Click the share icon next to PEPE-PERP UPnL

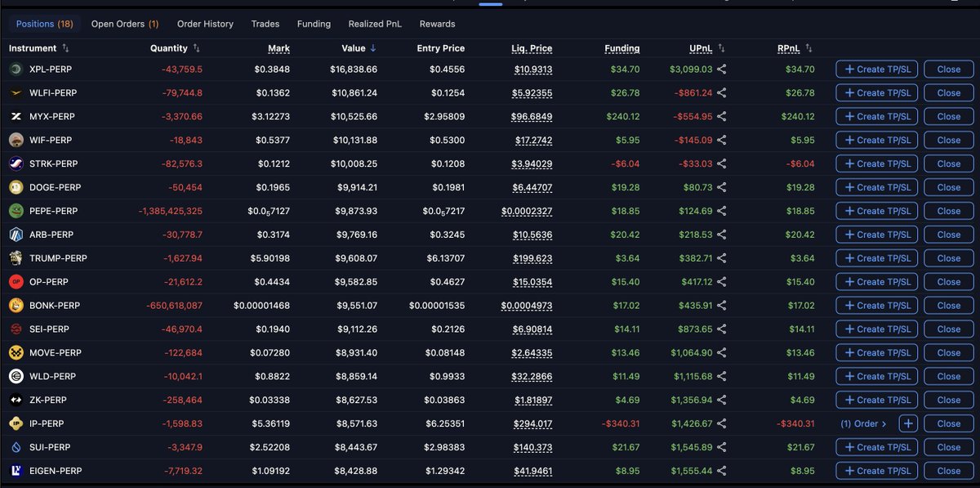point(723,211)
